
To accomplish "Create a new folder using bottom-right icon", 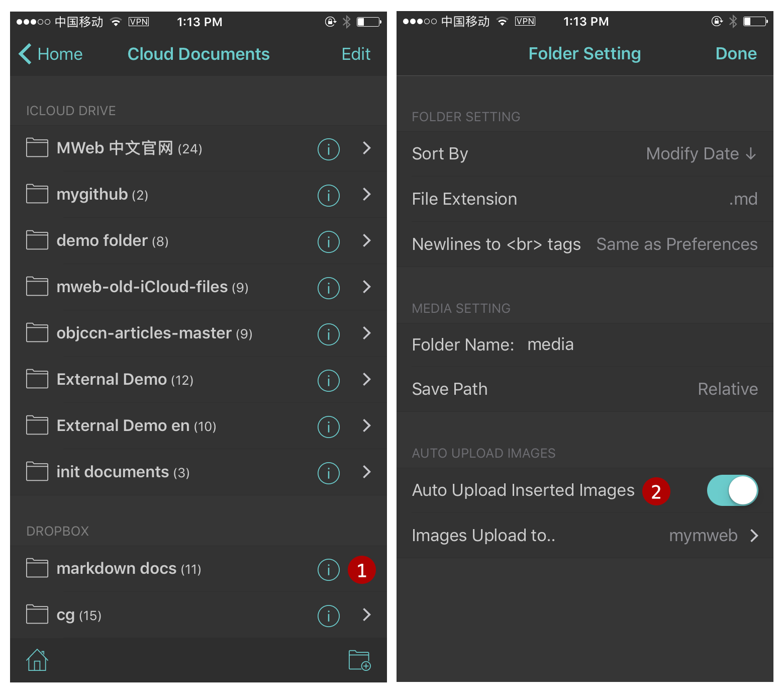I will 359,660.
